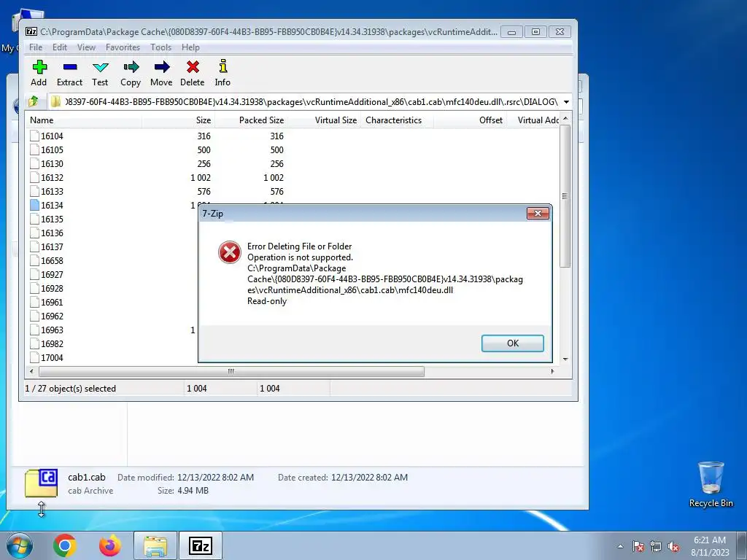Open the File menu
Image resolution: width=747 pixels, height=560 pixels.
[x=36, y=47]
